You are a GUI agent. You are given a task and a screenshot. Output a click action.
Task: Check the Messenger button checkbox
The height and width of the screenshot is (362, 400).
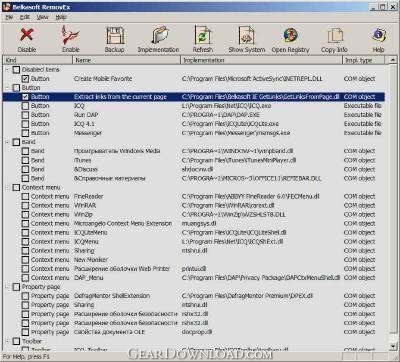coord(25,133)
